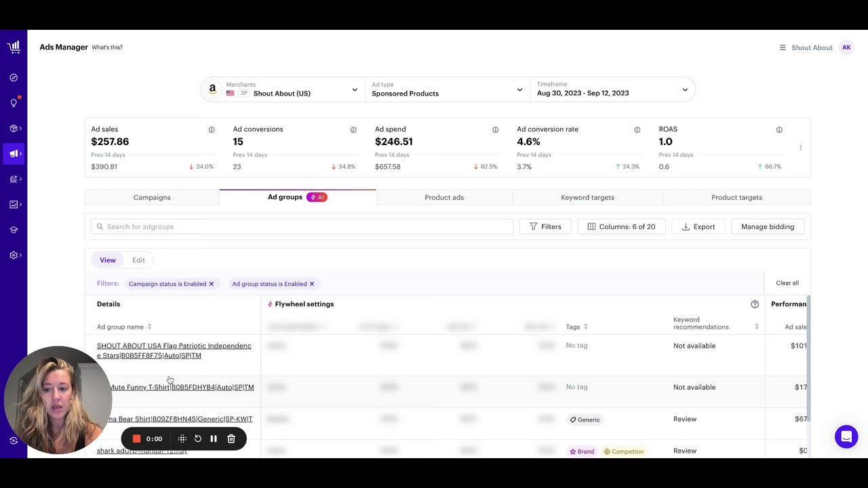Open Columns: 6 of 20 selector
This screenshot has width=868, height=488.
point(621,226)
